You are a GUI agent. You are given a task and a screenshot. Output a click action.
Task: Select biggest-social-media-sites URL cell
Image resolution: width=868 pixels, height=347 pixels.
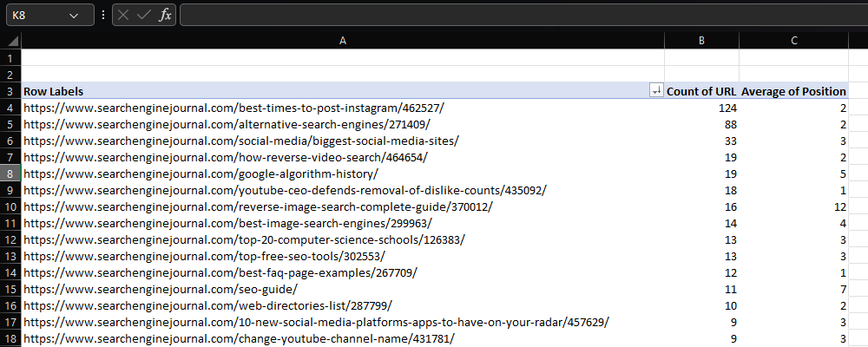(343, 141)
